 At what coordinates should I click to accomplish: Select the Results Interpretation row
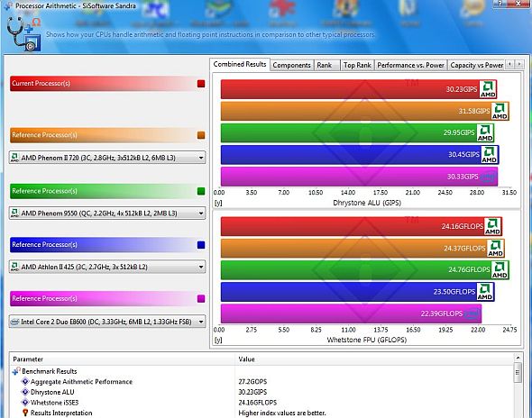click(261, 413)
